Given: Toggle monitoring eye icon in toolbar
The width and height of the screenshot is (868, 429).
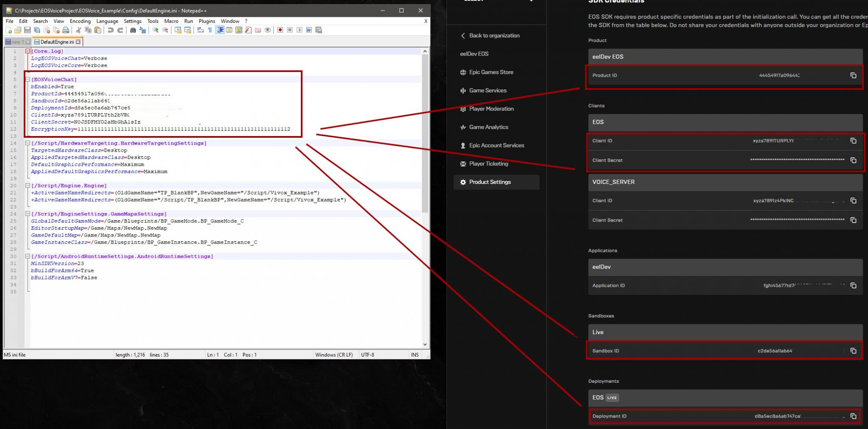Looking at the screenshot, I should pyautogui.click(x=267, y=30).
